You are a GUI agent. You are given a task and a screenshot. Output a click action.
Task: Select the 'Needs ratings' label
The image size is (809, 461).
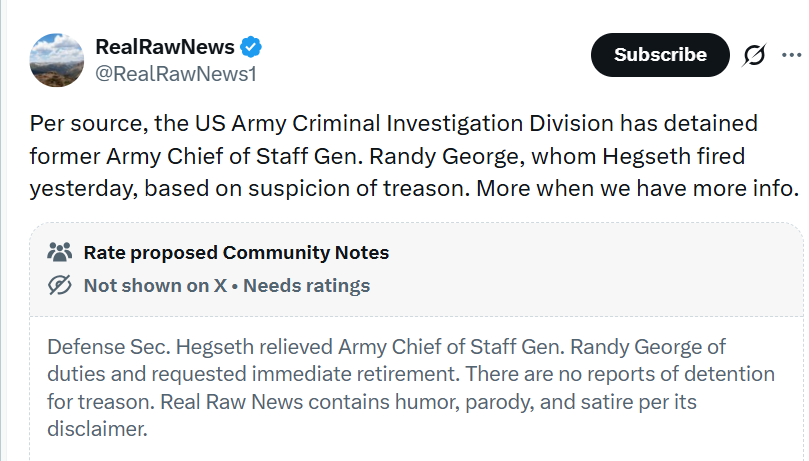307,286
